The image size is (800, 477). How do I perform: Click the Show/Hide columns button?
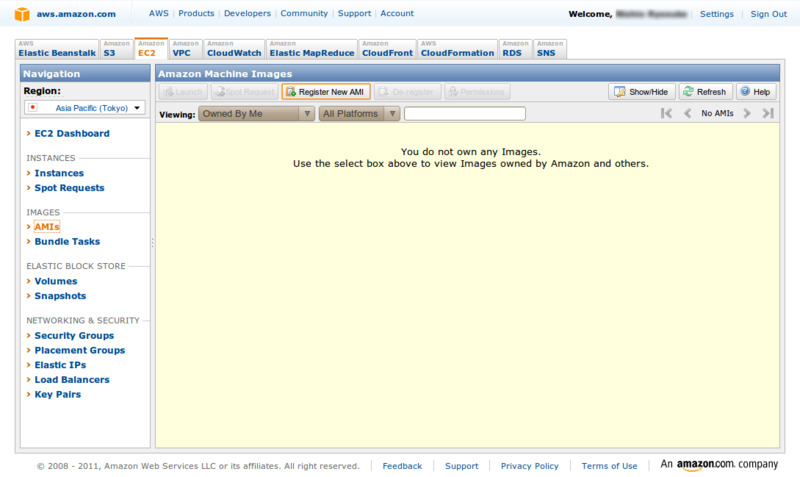tap(641, 92)
